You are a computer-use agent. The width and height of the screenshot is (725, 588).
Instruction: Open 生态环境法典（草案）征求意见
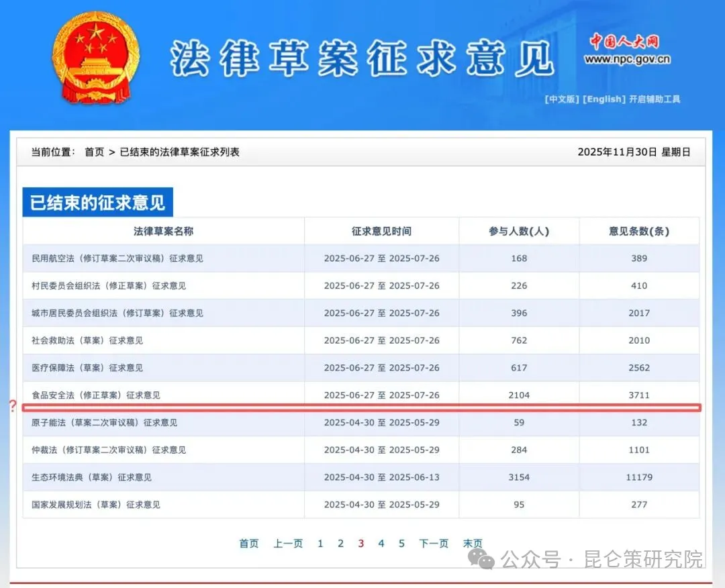click(91, 477)
